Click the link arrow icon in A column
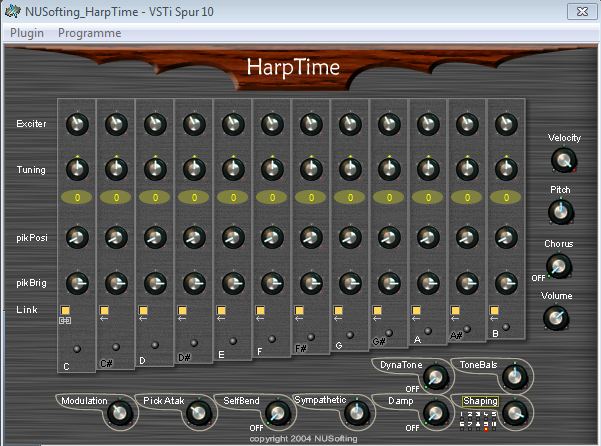 (416, 318)
